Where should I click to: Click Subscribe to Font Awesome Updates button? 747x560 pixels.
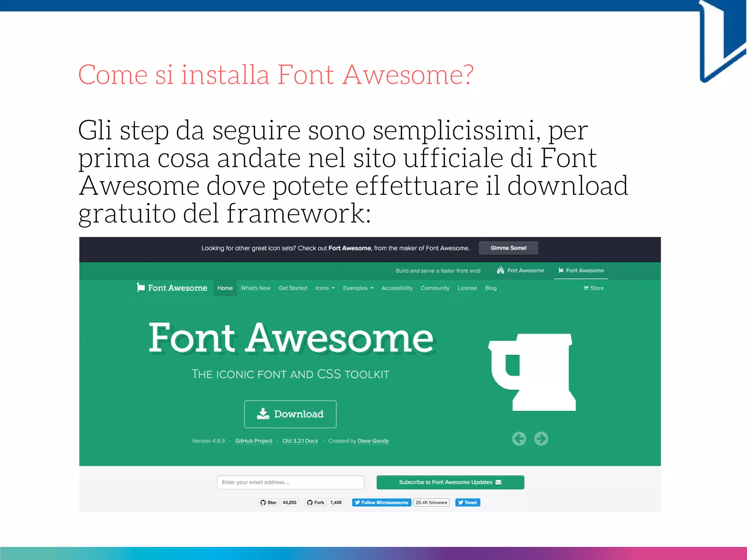(450, 482)
